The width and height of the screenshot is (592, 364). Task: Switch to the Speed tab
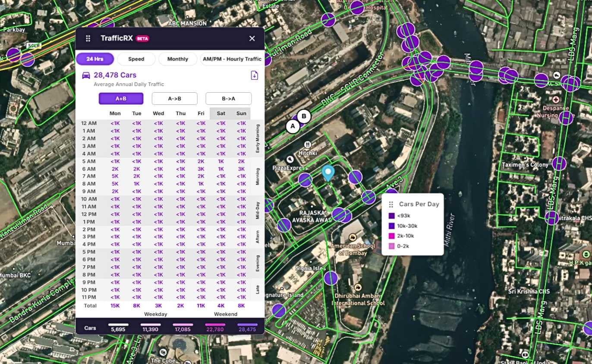(136, 59)
